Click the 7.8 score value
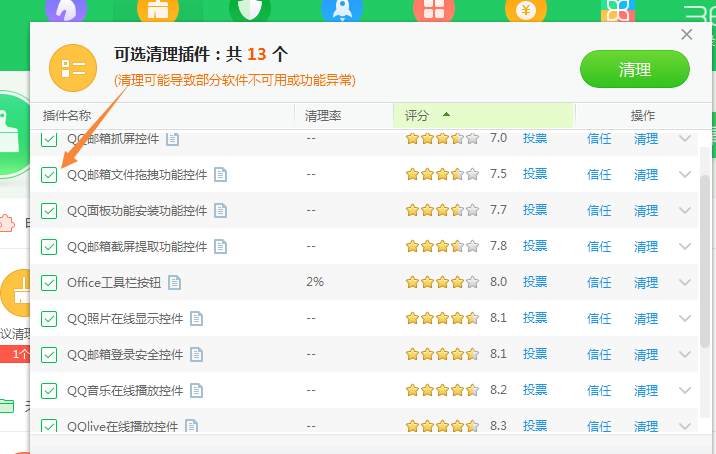716x454 pixels. pyautogui.click(x=498, y=246)
